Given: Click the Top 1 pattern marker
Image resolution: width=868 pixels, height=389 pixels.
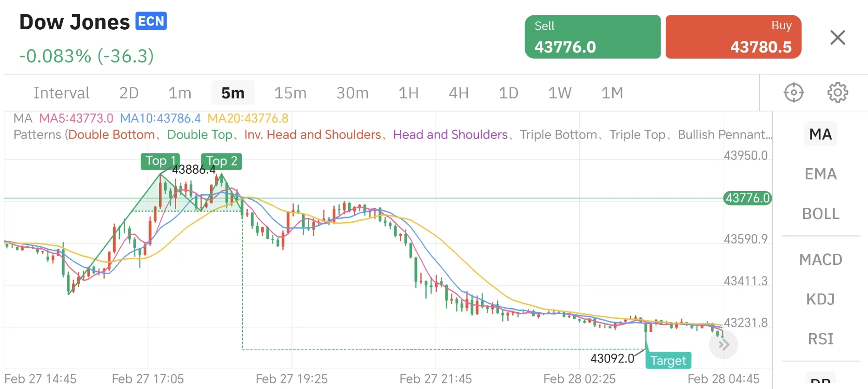Looking at the screenshot, I should 160,161.
